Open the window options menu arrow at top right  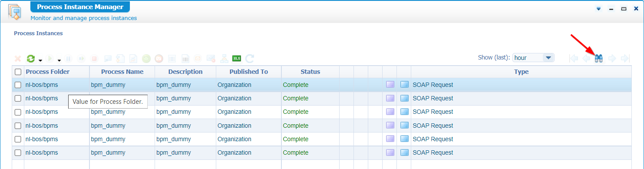point(598,9)
